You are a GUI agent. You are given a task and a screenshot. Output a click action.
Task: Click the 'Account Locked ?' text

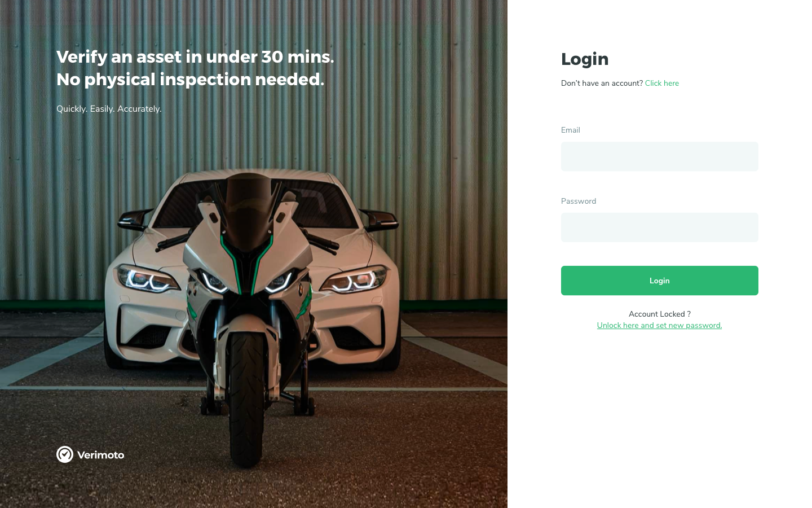[659, 314]
